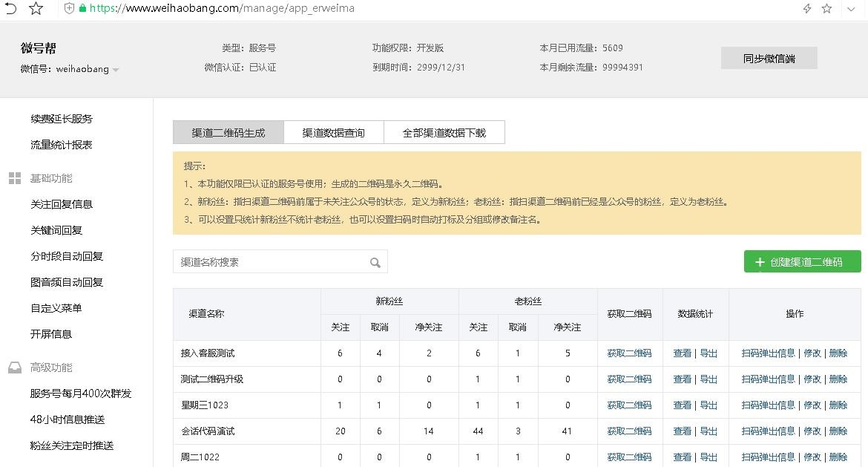The height and width of the screenshot is (467, 868).
Task: Click the 创建渠道二维码 green button
Action: [x=802, y=261]
